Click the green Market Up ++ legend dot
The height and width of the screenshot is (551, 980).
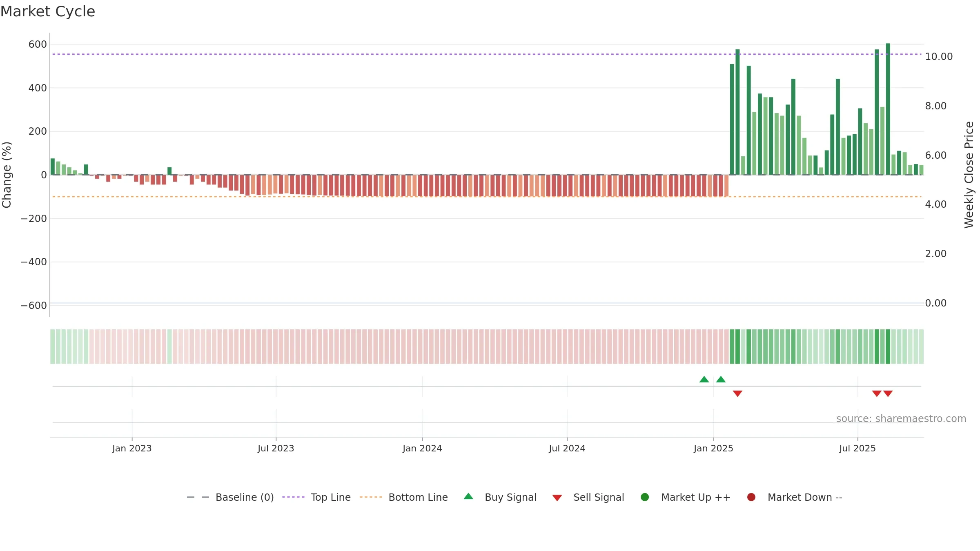coord(645,497)
